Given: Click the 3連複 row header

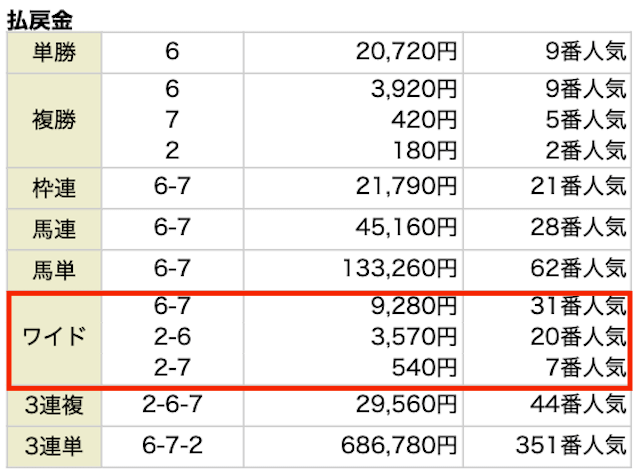Looking at the screenshot, I should coord(54,405).
